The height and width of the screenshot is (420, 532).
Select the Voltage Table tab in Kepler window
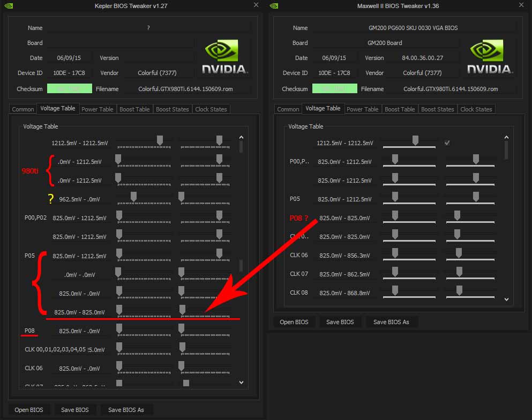click(x=58, y=108)
